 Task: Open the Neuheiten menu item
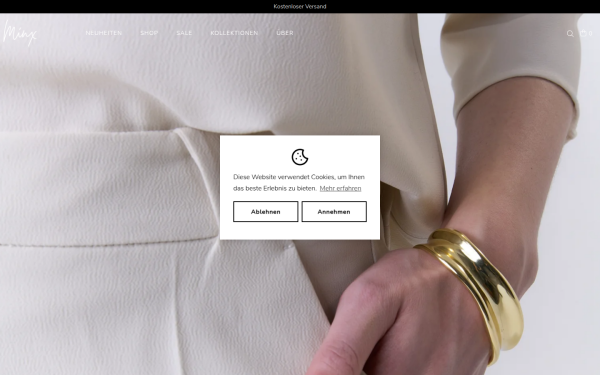point(104,33)
